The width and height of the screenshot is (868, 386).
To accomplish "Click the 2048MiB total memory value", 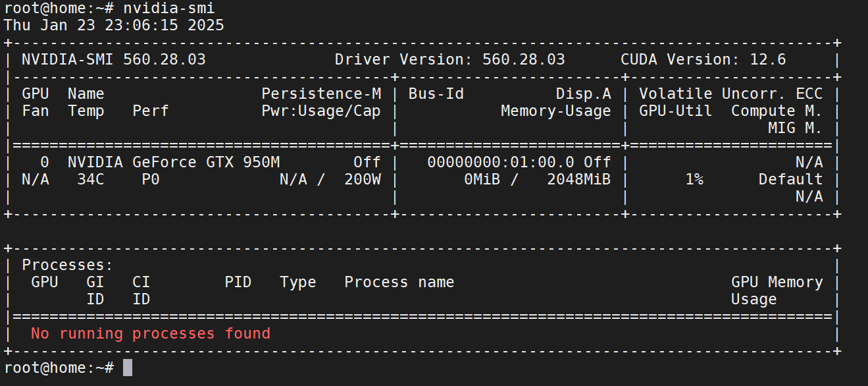I will [x=578, y=179].
